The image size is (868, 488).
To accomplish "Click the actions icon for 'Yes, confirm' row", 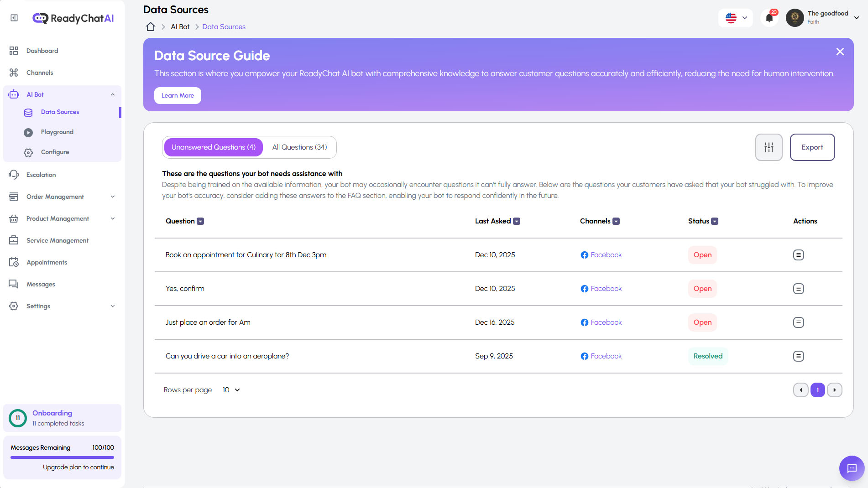I will pos(798,288).
